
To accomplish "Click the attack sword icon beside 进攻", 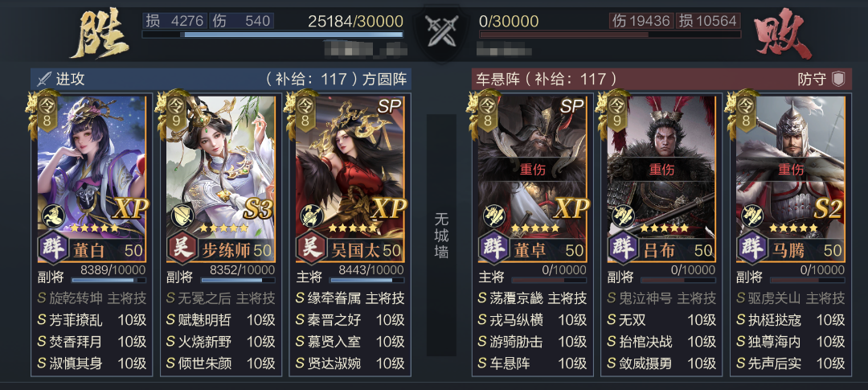I will 43,80.
